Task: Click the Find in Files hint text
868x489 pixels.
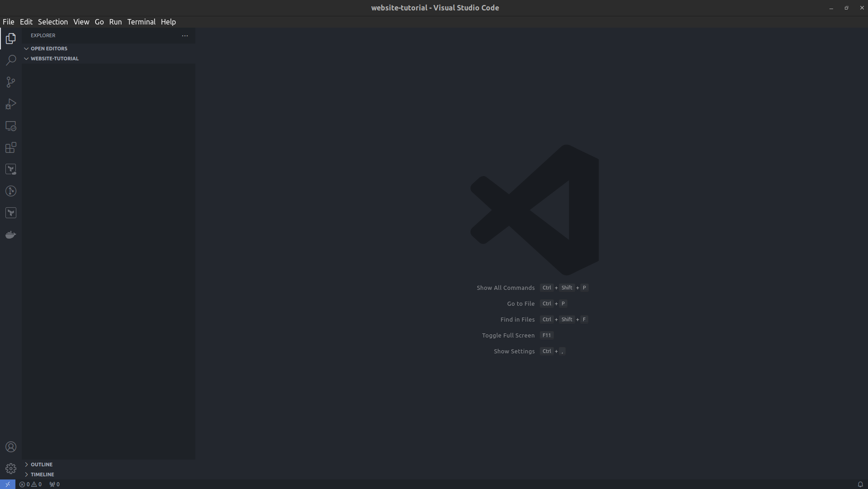Action: [517, 319]
